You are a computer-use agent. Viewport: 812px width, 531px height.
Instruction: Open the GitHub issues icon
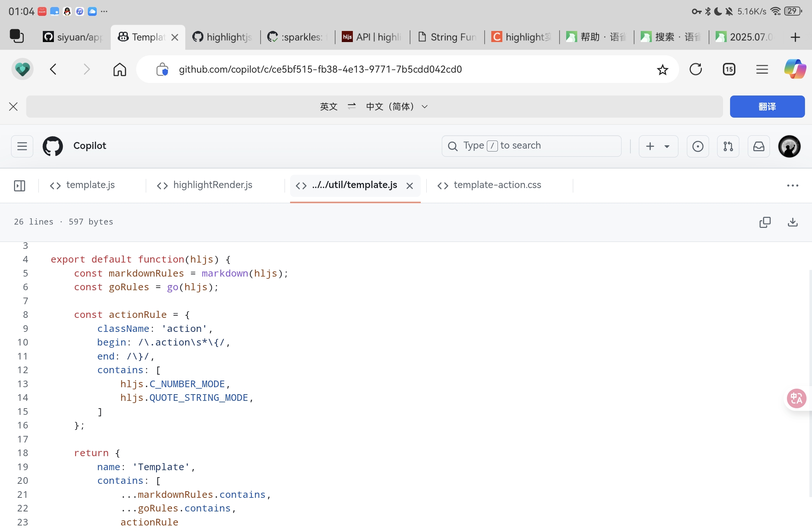(698, 146)
